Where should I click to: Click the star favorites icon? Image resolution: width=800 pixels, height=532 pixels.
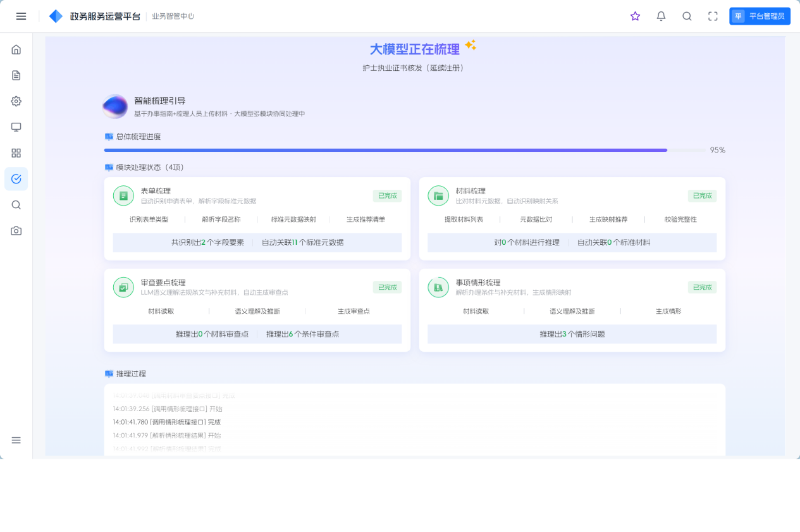[x=636, y=16]
